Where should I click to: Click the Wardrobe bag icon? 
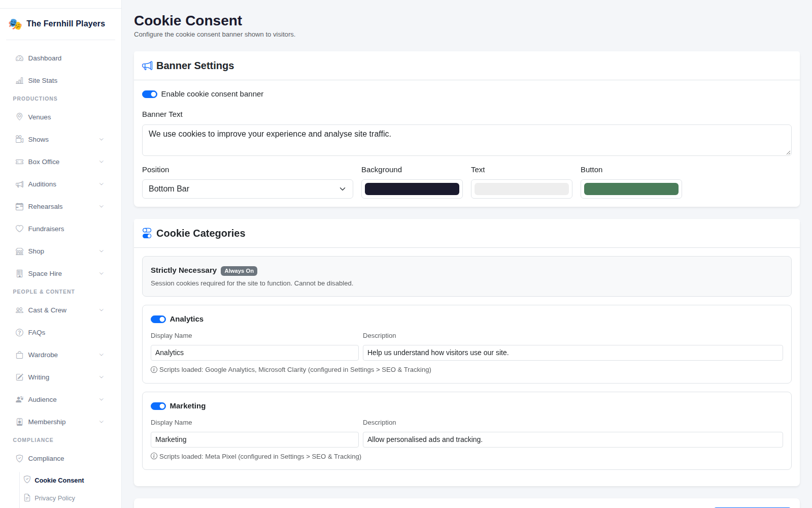pos(19,355)
